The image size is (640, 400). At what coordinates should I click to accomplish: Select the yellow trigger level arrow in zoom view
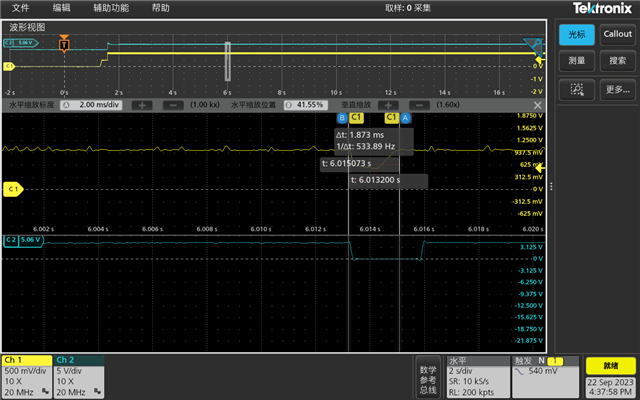(540, 168)
